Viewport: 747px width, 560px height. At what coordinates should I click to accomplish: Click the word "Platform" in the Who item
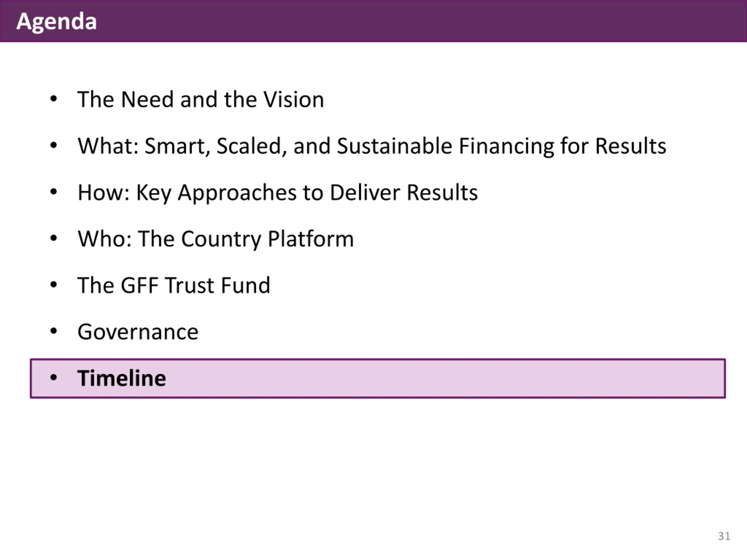pos(311,239)
